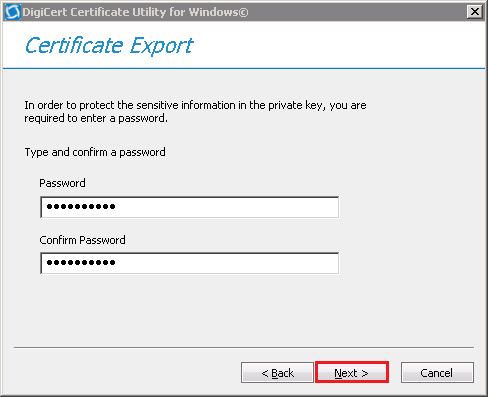This screenshot has height=397, width=488.
Task: Click the 'In order to protect' instruction text
Action: 195,112
